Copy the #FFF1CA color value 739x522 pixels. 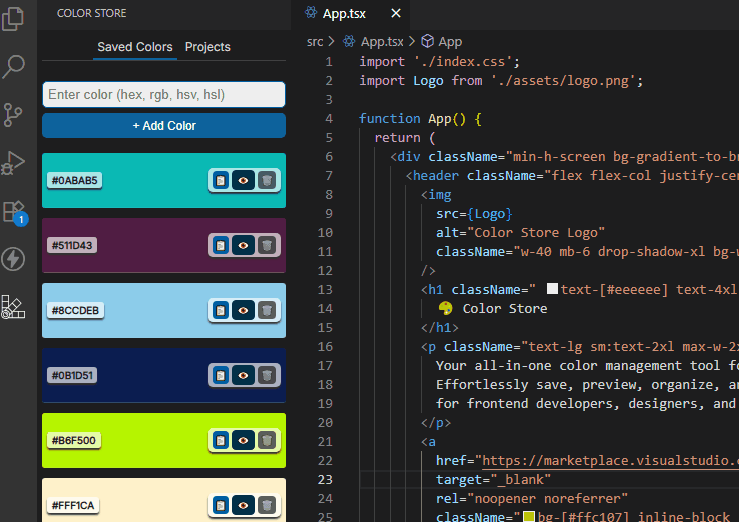tap(221, 506)
